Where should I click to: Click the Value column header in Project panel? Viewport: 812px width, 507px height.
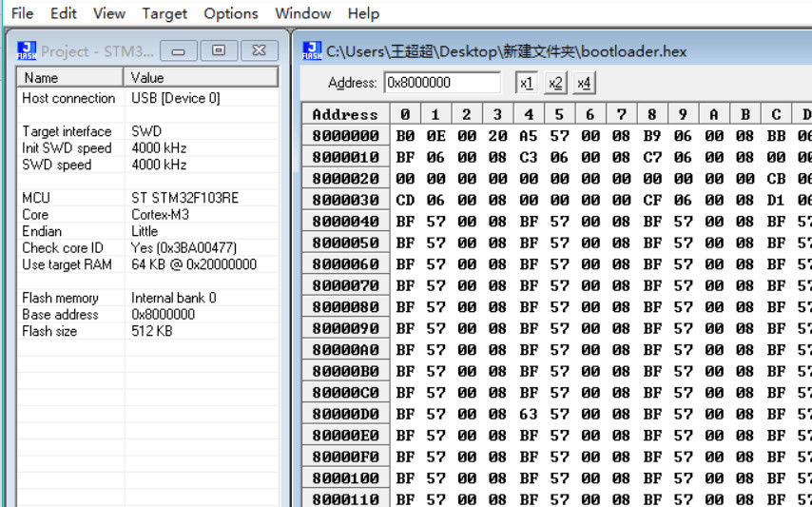201,78
